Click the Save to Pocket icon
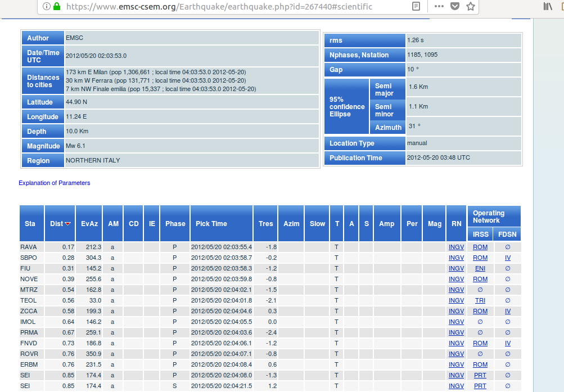This screenshot has height=392, width=564. pyautogui.click(x=455, y=7)
